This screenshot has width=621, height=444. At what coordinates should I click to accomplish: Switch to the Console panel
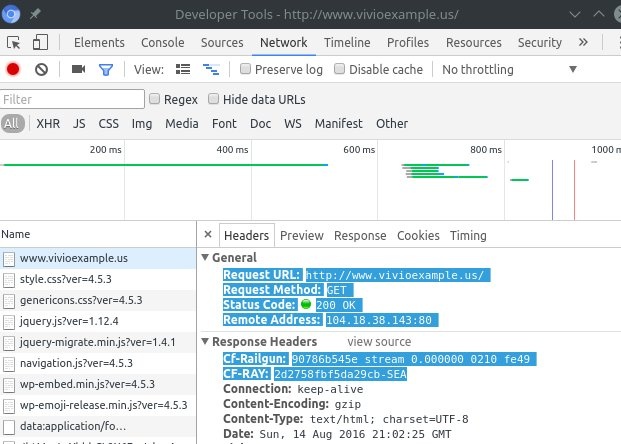pyautogui.click(x=163, y=42)
